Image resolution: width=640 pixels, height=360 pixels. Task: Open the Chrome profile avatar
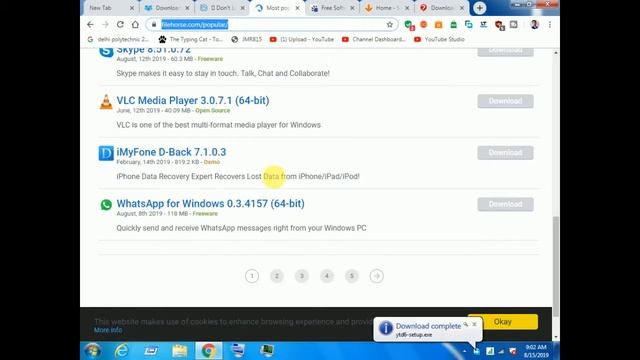(534, 24)
